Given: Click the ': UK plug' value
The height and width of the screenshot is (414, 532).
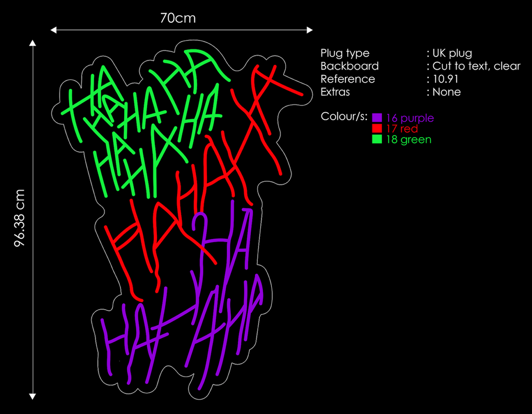Looking at the screenshot, I should [x=449, y=54].
